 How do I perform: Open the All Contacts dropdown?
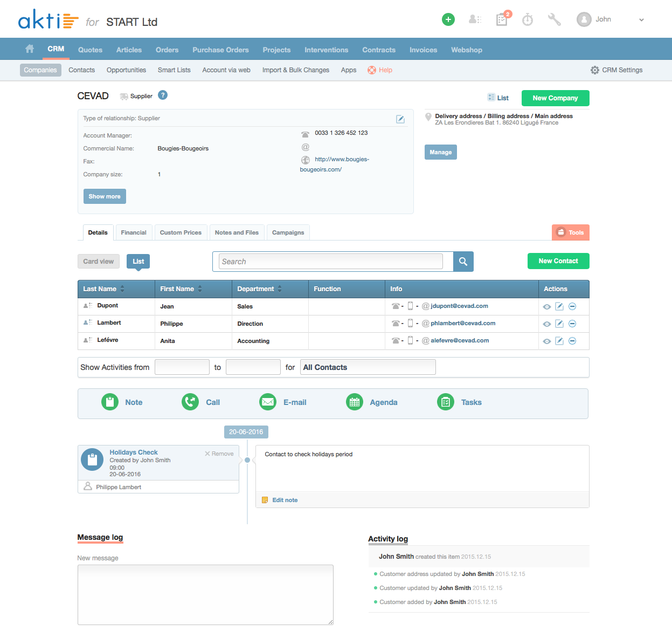point(368,367)
